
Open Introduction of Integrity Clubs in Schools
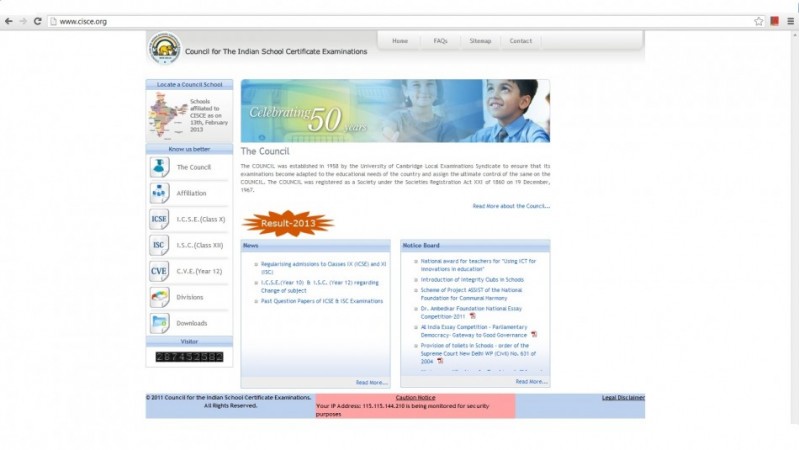472,280
